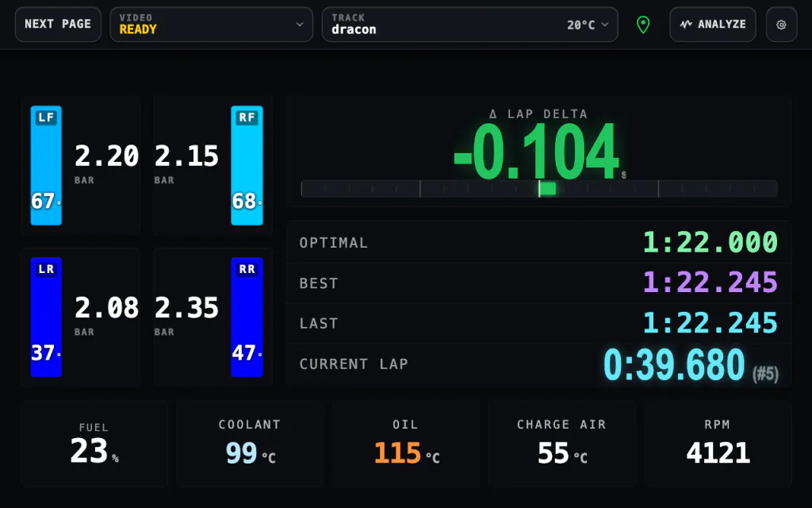This screenshot has width=812, height=508.
Task: Select the LR tire temperature bar
Action: [46, 317]
